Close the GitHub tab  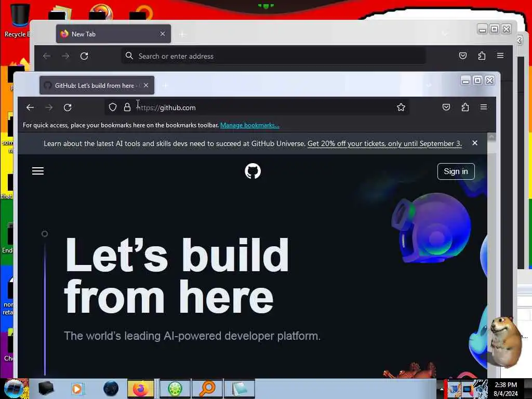pyautogui.click(x=146, y=86)
